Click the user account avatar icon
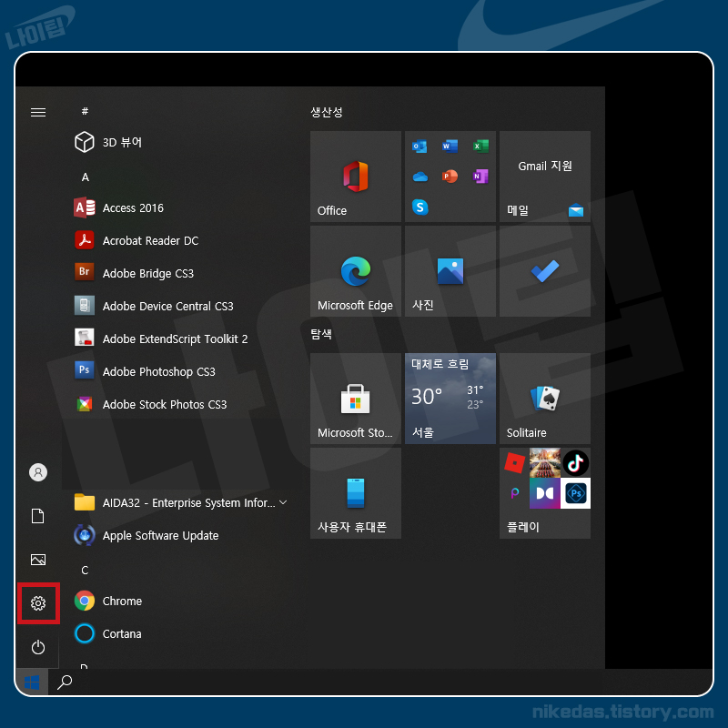This screenshot has width=728, height=728. 38,472
